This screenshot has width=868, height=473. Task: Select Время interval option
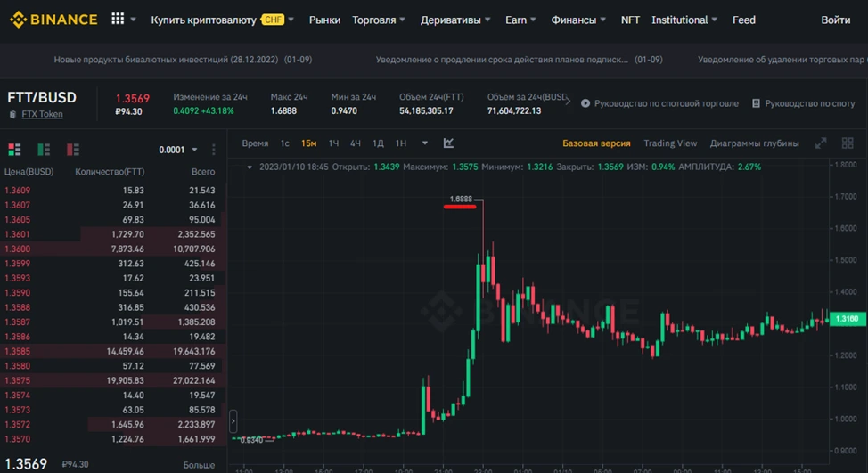click(x=255, y=143)
